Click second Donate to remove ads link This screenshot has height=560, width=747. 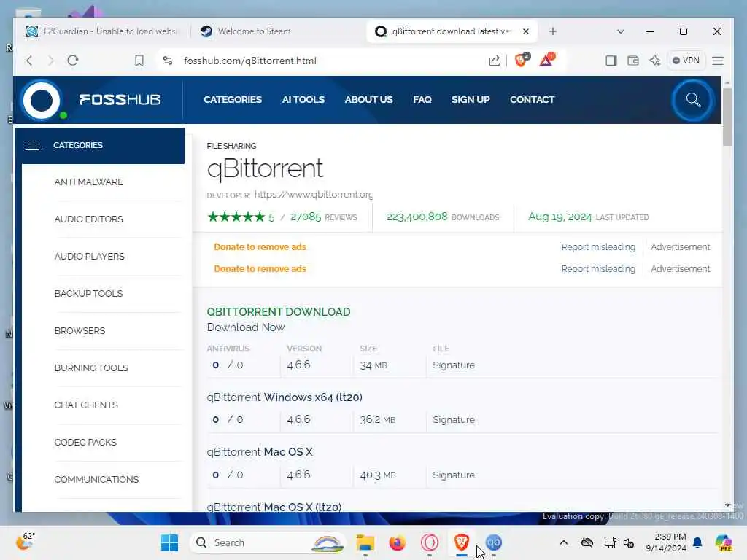[x=260, y=268]
